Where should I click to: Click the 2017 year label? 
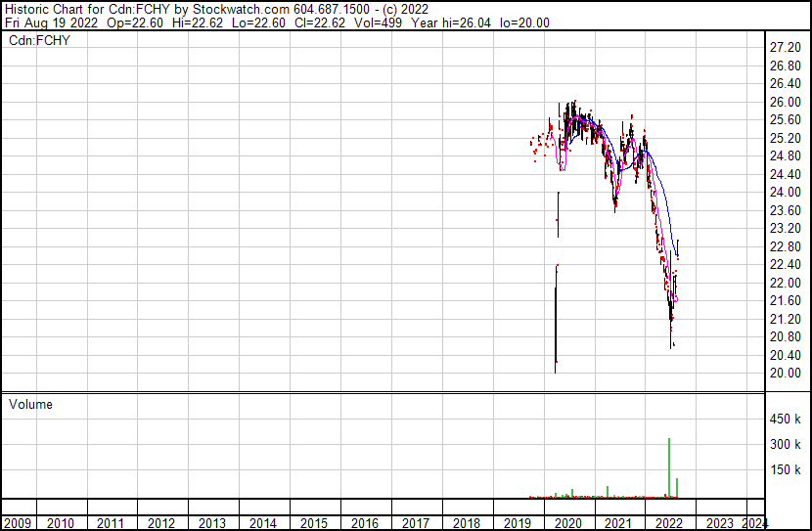[416, 523]
